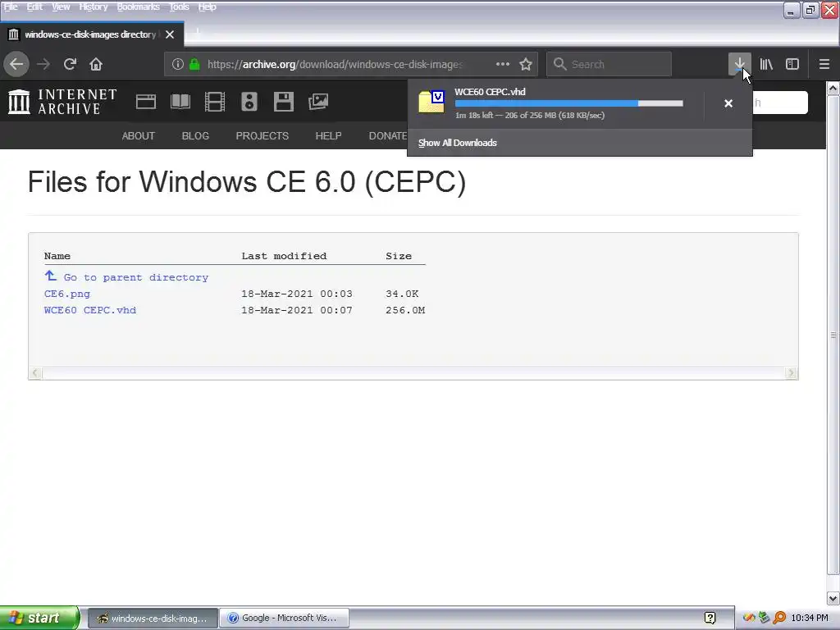Image resolution: width=840 pixels, height=630 pixels.
Task: Show site information icon in address bar
Action: 178,64
